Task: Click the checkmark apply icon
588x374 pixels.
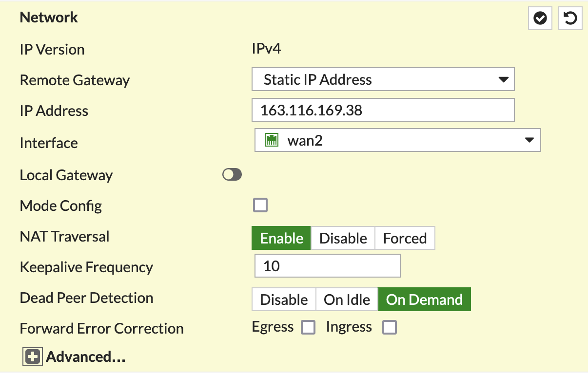Action: click(540, 19)
